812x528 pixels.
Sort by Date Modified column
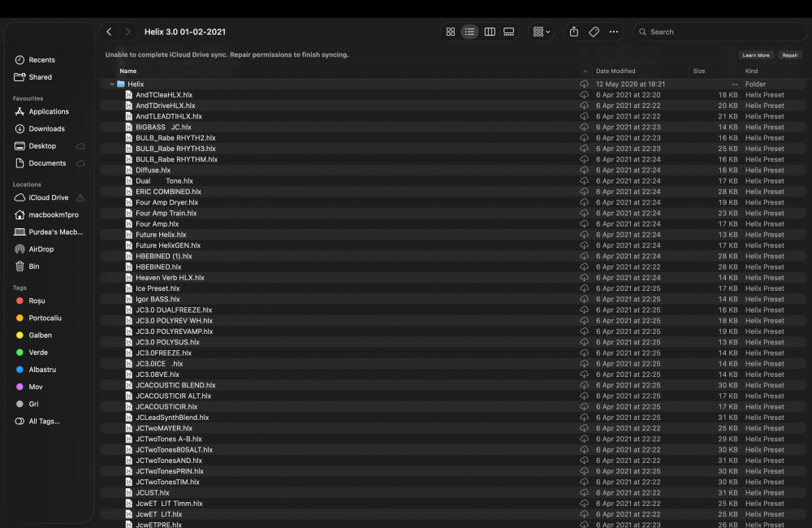[x=615, y=71]
